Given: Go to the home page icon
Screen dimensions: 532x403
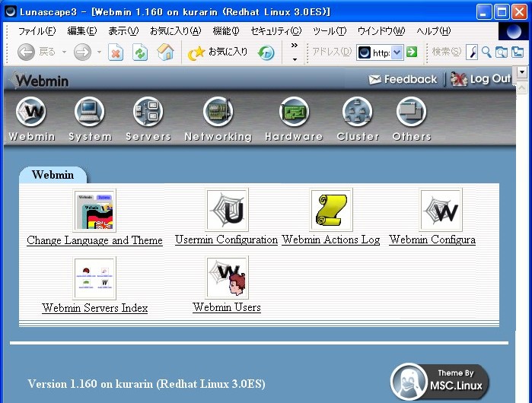Looking at the screenshot, I should tap(166, 52).
